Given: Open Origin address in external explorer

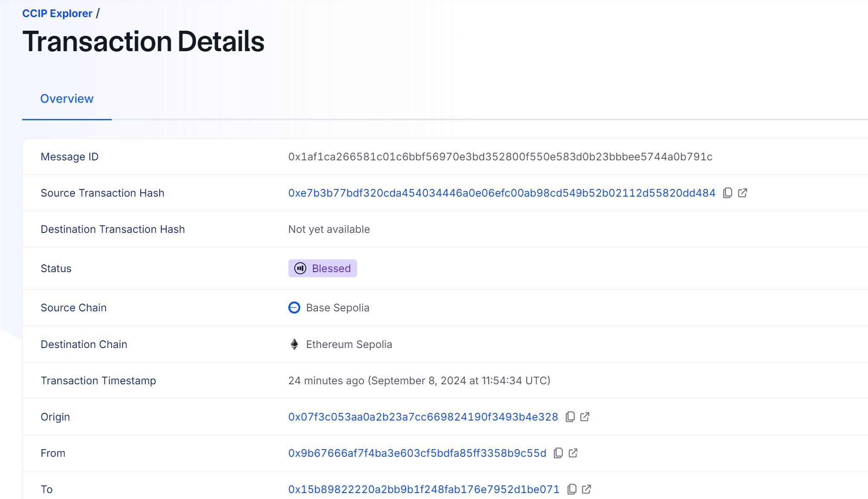Looking at the screenshot, I should [x=585, y=417].
